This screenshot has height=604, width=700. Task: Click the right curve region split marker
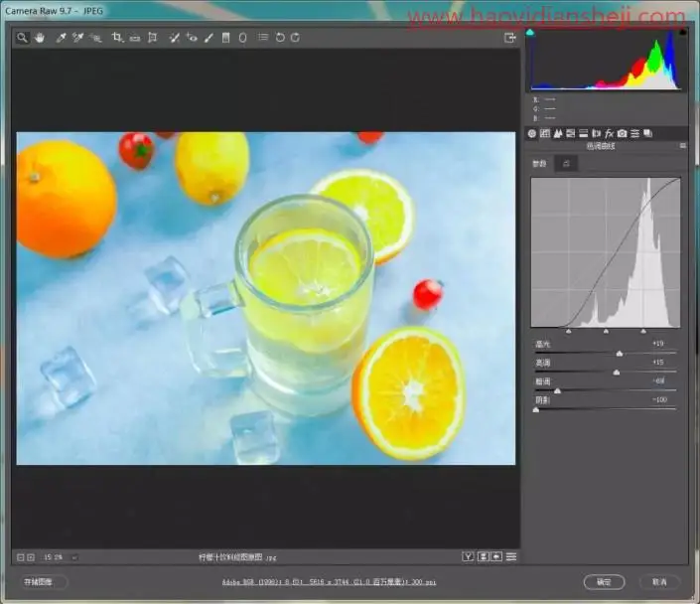pyautogui.click(x=643, y=331)
